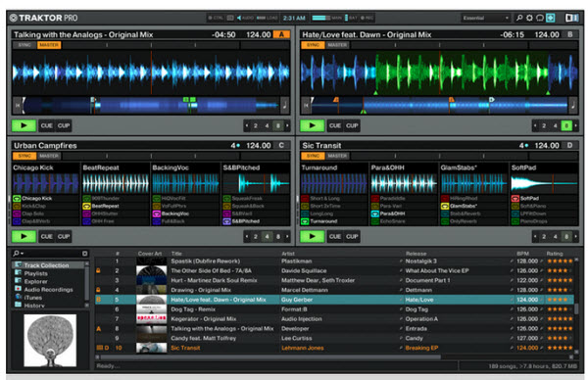The image size is (588, 380).
Task: Click the lock icon on track row 2
Action: point(98,270)
